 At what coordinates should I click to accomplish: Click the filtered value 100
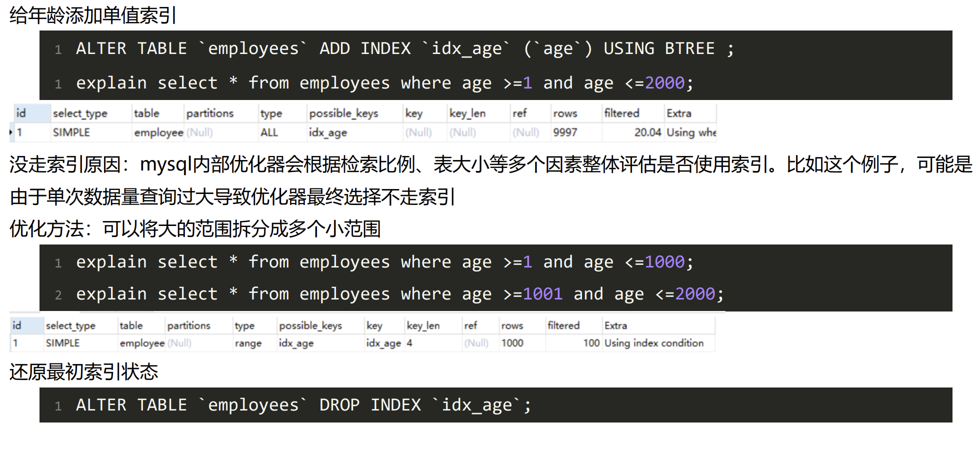(591, 343)
